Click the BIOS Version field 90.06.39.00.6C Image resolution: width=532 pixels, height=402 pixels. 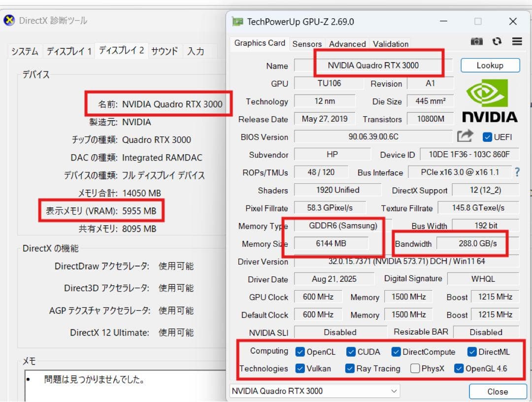[x=373, y=136]
